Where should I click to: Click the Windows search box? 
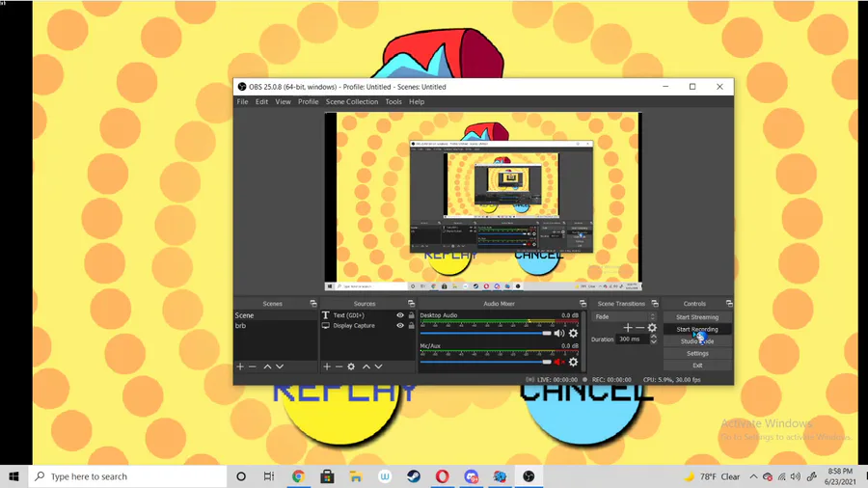(x=127, y=476)
